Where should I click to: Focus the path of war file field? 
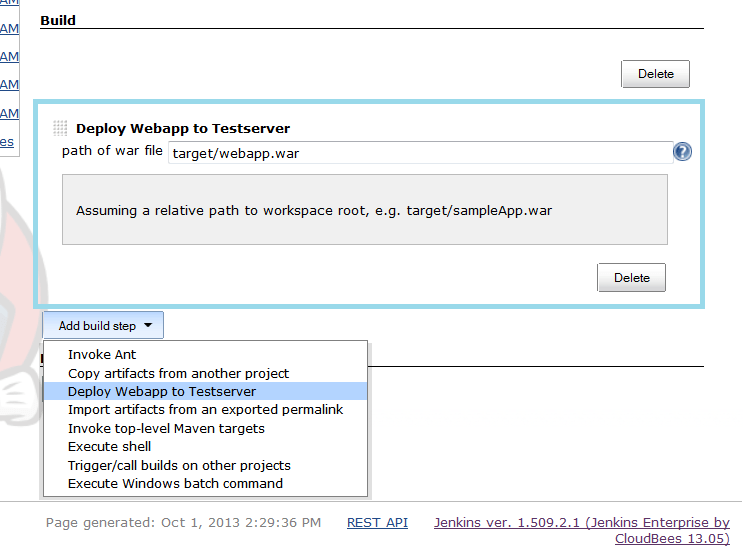420,153
